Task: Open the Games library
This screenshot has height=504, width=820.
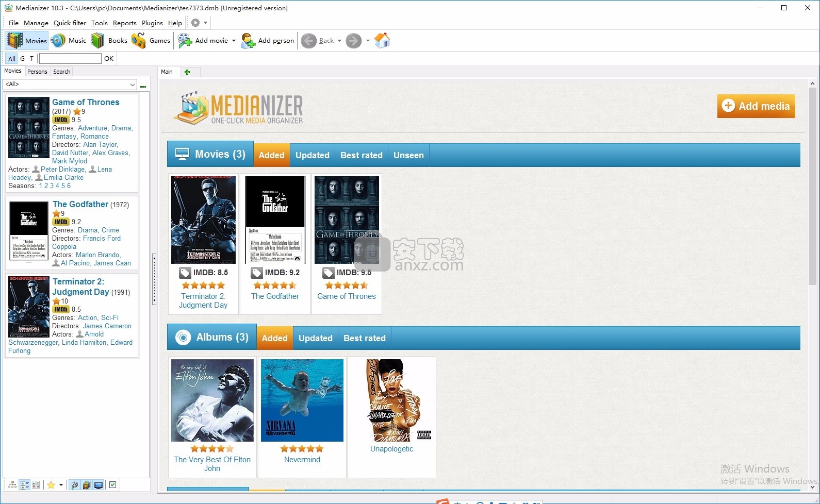Action: coord(151,41)
